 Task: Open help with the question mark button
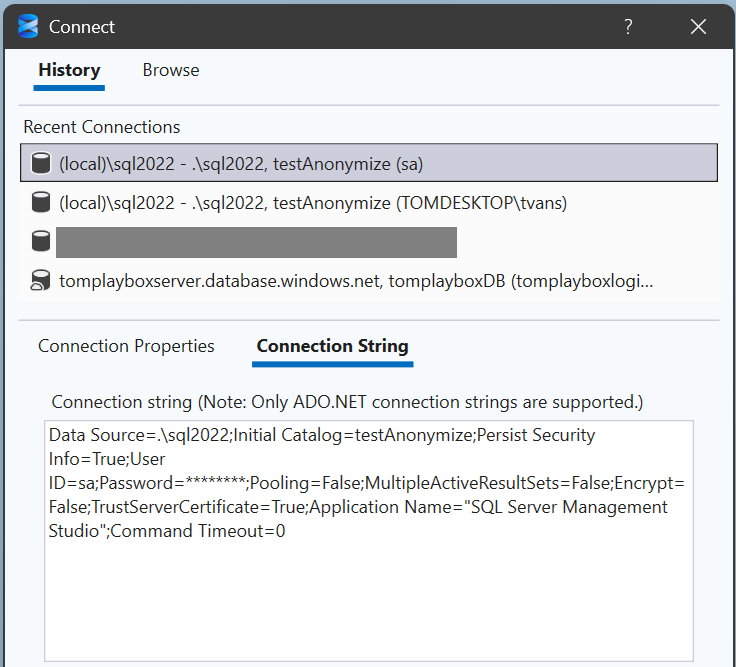628,27
